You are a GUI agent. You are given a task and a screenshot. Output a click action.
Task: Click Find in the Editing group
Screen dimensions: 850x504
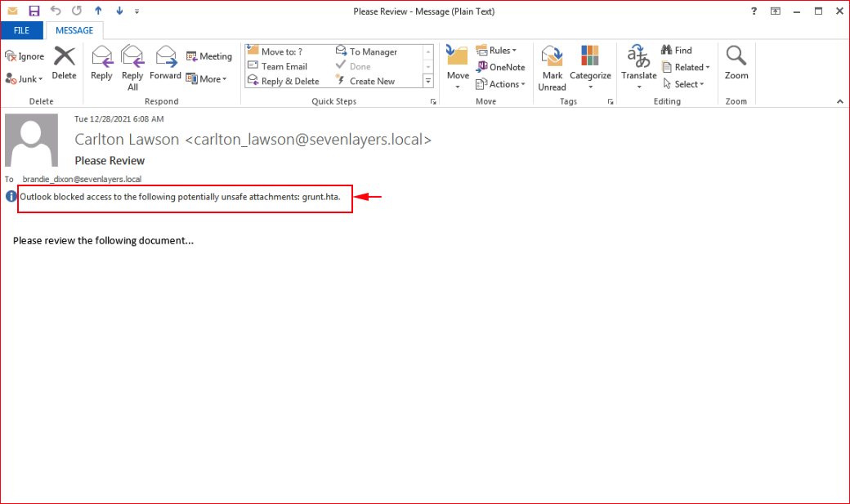(x=677, y=51)
